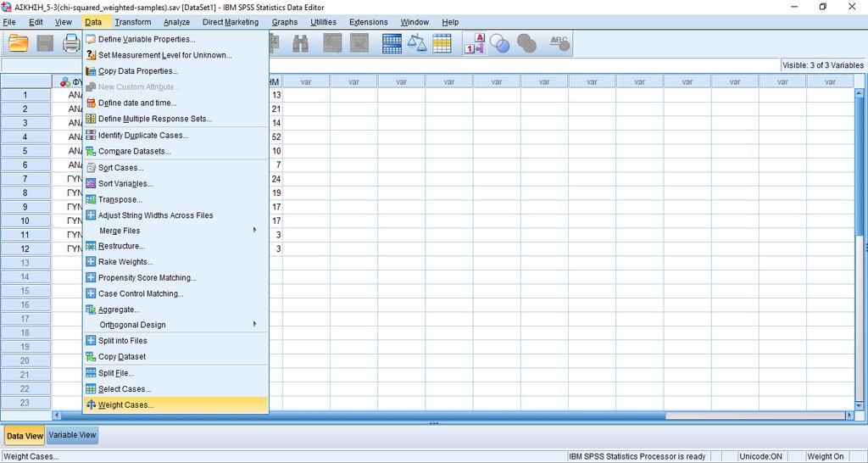This screenshot has height=463, width=868.
Task: Open the Edit menu
Action: tap(36, 22)
